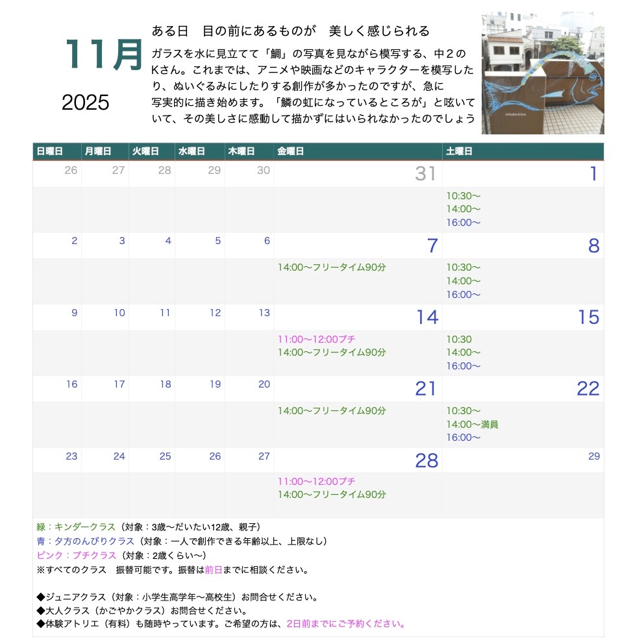644x644 pixels.
Task: Click the 11:00〜12:00プチ entry on November 14
Action: pos(317,339)
